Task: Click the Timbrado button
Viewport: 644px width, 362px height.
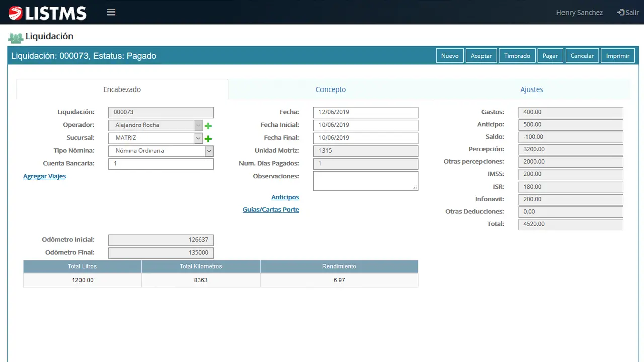Action: pyautogui.click(x=517, y=56)
